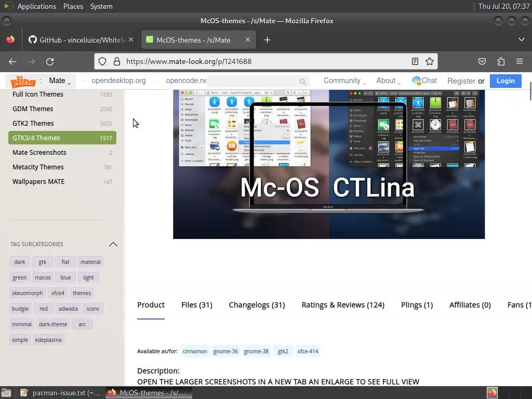
Task: Click the dark tag
Action: pos(20,262)
